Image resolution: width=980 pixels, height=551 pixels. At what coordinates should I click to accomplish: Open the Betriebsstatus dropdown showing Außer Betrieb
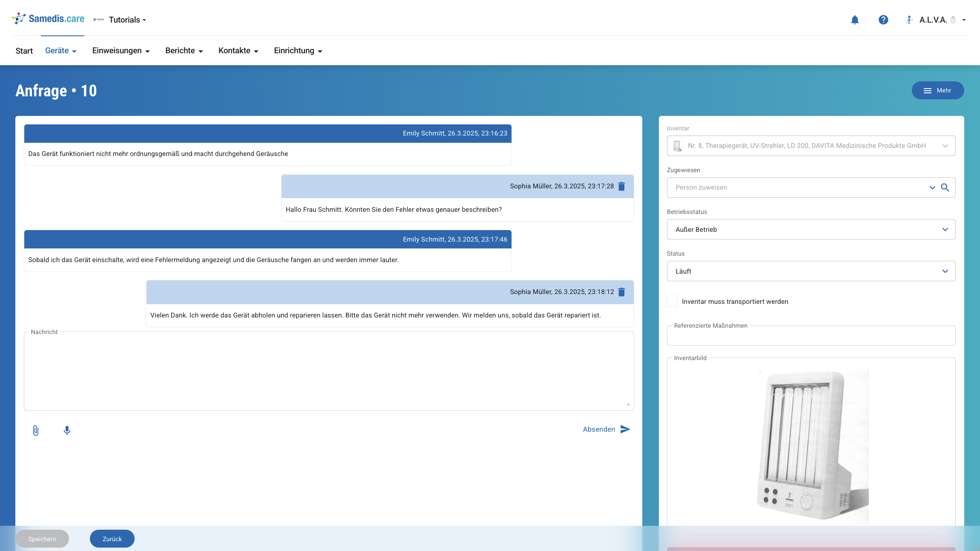tap(811, 229)
